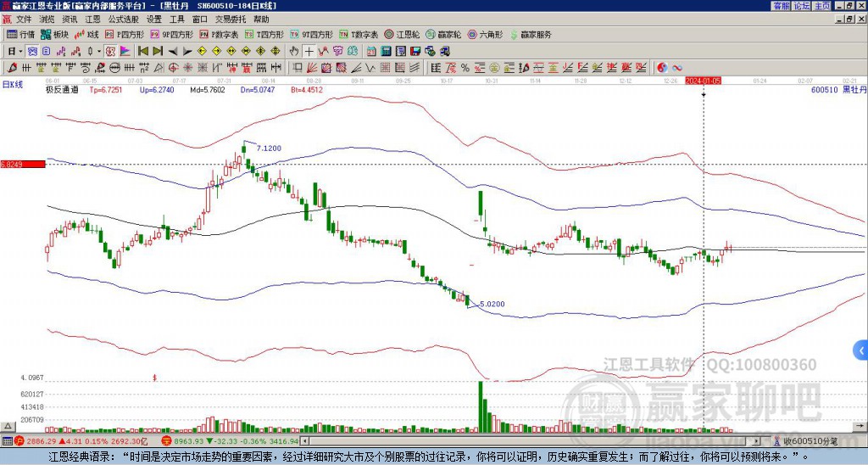Open the 浏览 menu
Screen dimensions: 868x465
tap(47, 20)
